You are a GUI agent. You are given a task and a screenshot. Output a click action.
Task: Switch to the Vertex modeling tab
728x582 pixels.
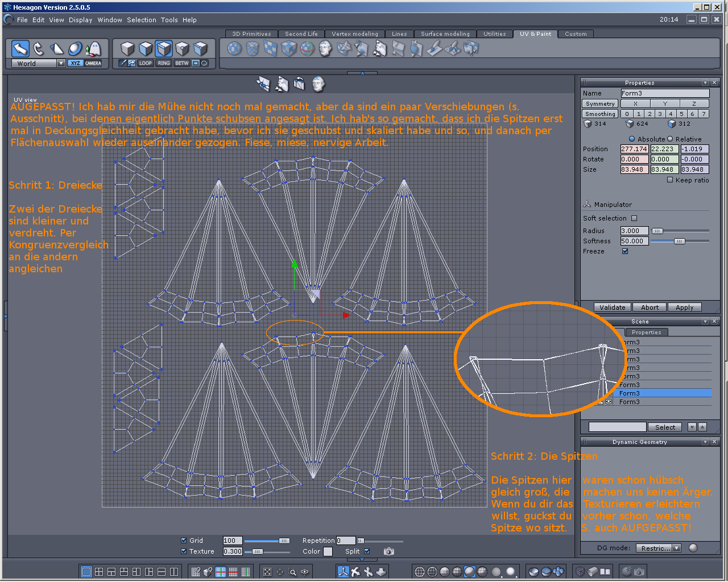click(x=354, y=34)
